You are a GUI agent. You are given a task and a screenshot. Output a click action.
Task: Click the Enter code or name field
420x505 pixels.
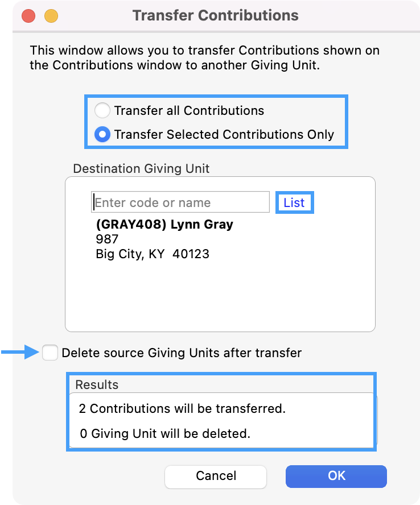(180, 202)
